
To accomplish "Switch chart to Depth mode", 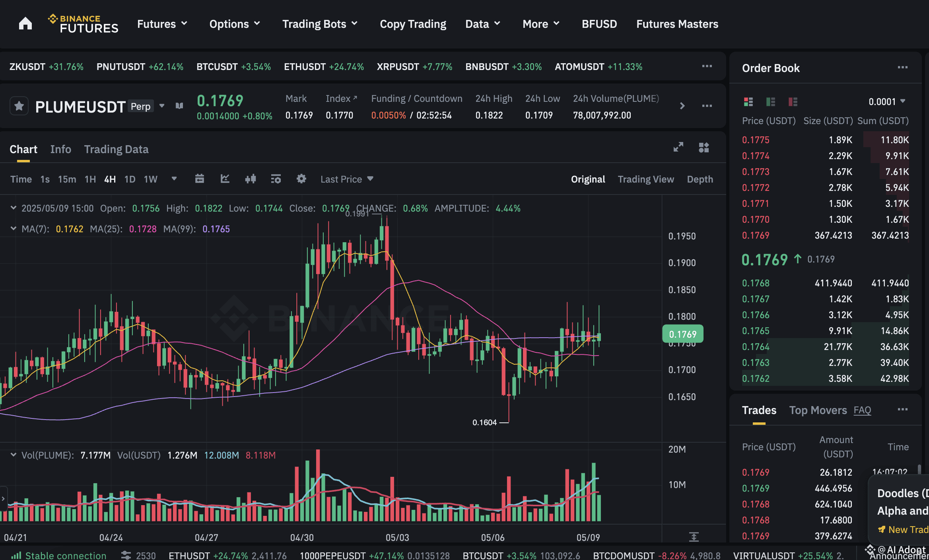I will [x=700, y=179].
